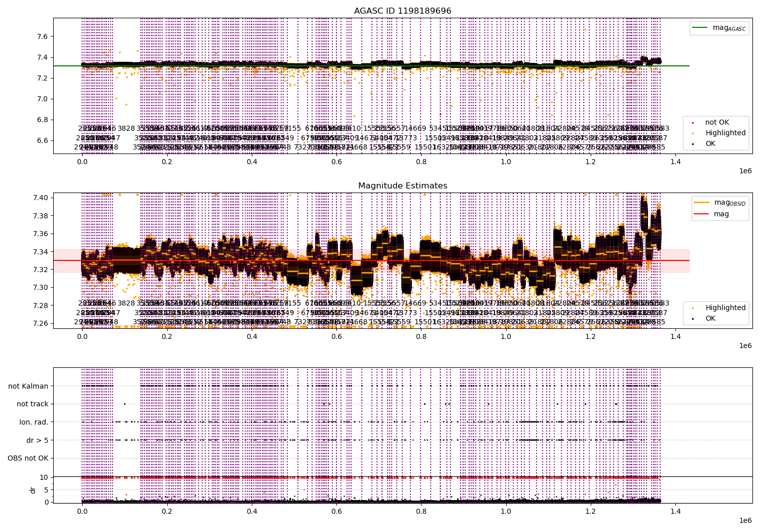The image size is (760, 532).
Task: Click the "1e6" offset label under bottom plot
Action: (745, 521)
